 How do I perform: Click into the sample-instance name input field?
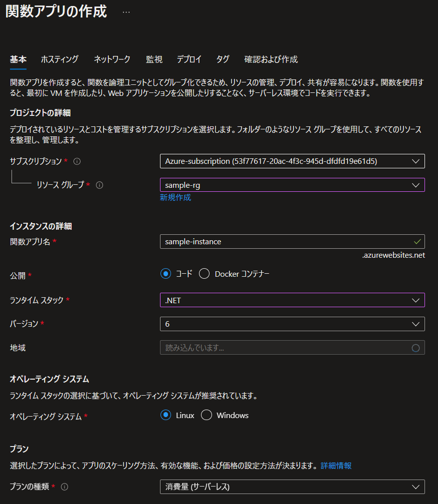point(292,241)
